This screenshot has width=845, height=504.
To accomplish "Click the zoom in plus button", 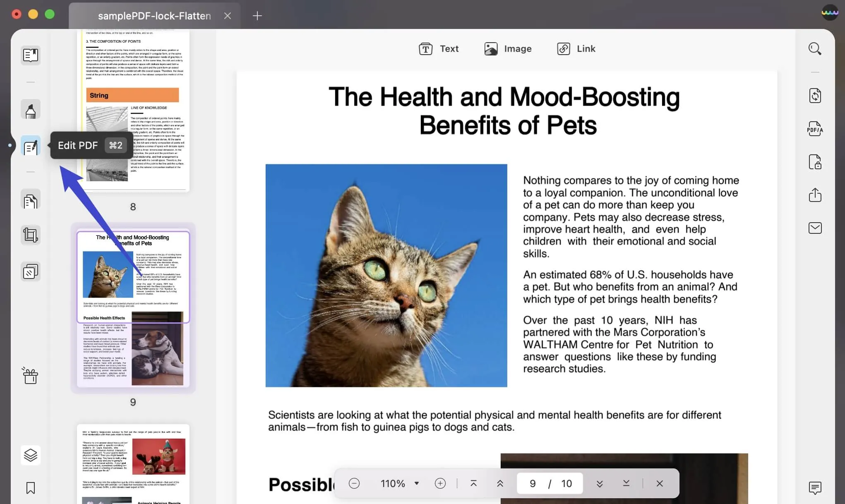I will (x=440, y=483).
